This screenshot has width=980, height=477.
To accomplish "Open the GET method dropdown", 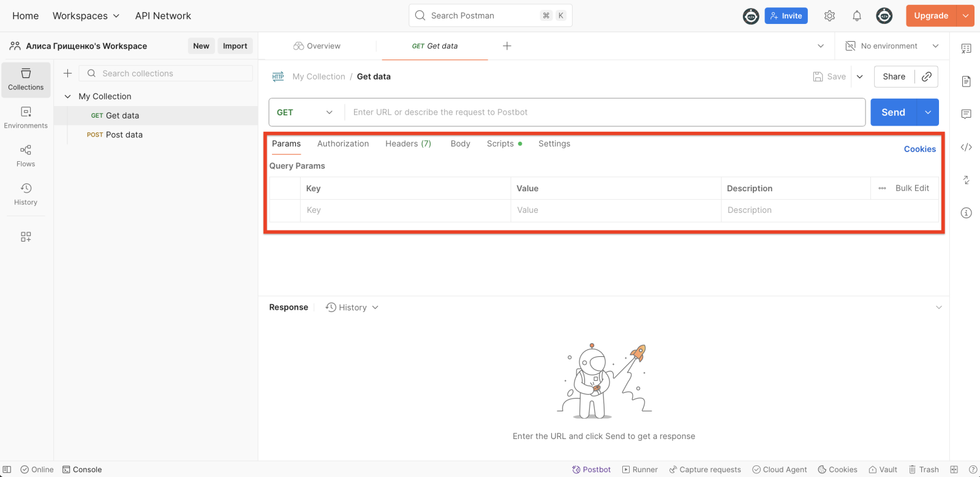I will (306, 112).
